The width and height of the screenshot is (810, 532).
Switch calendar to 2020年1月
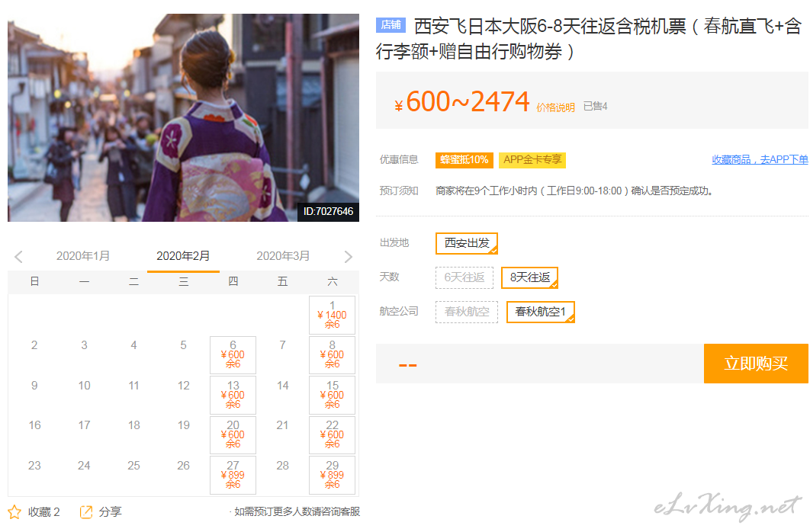point(83,256)
